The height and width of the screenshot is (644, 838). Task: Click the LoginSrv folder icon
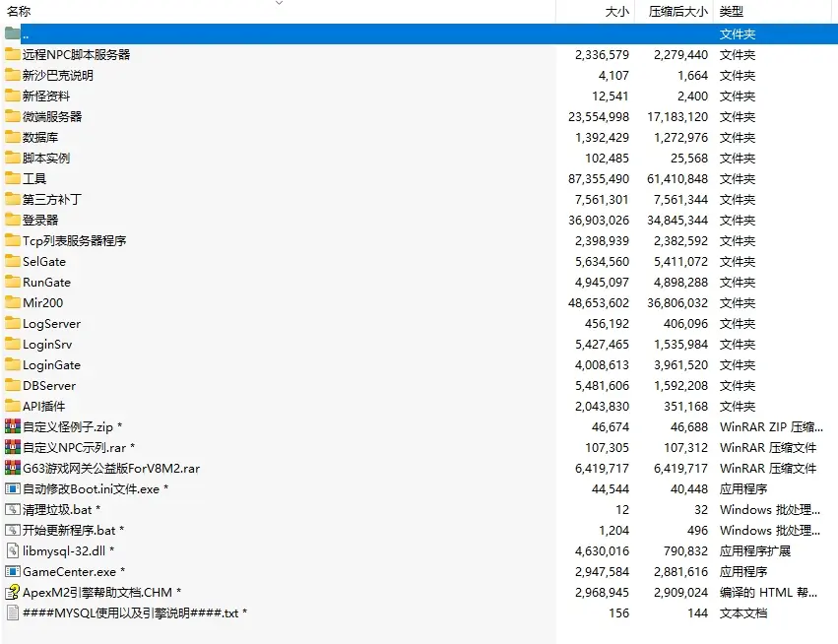(12, 344)
